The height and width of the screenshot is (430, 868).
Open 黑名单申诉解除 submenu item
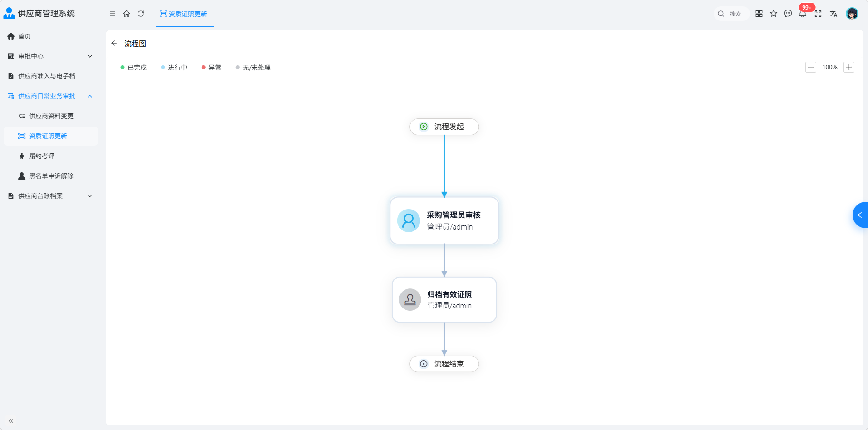[x=51, y=176]
